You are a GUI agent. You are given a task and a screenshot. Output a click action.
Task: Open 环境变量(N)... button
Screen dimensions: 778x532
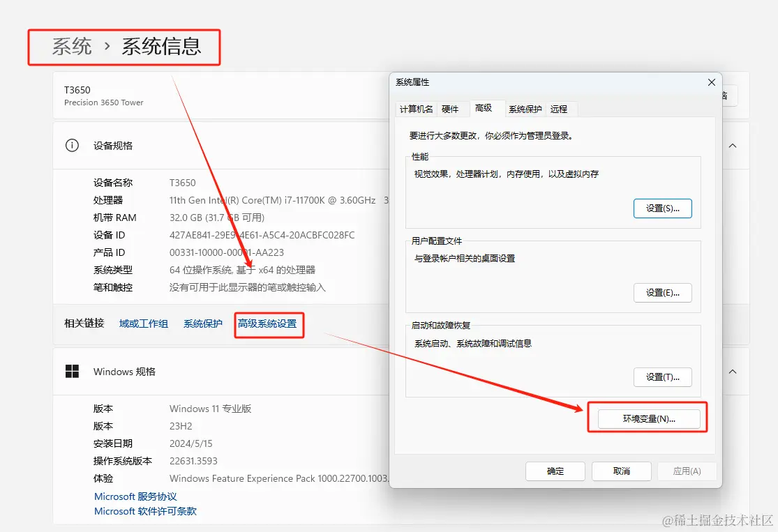[649, 419]
